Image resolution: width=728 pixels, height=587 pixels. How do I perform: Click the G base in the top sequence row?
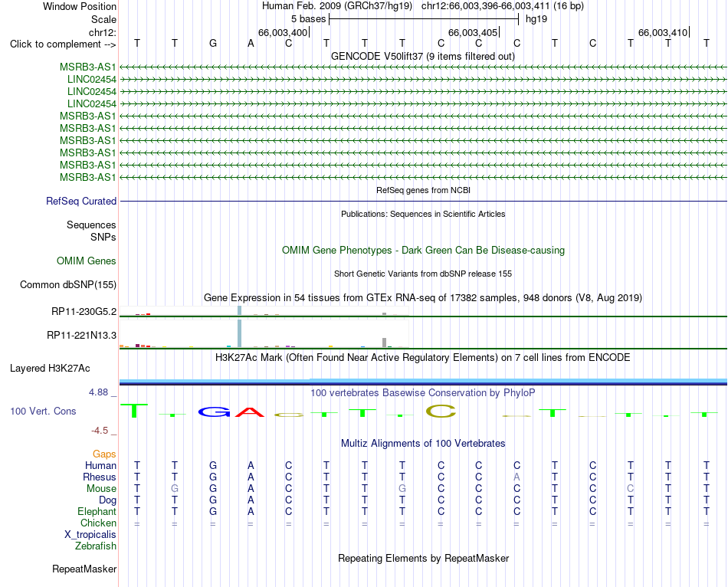pyautogui.click(x=212, y=43)
